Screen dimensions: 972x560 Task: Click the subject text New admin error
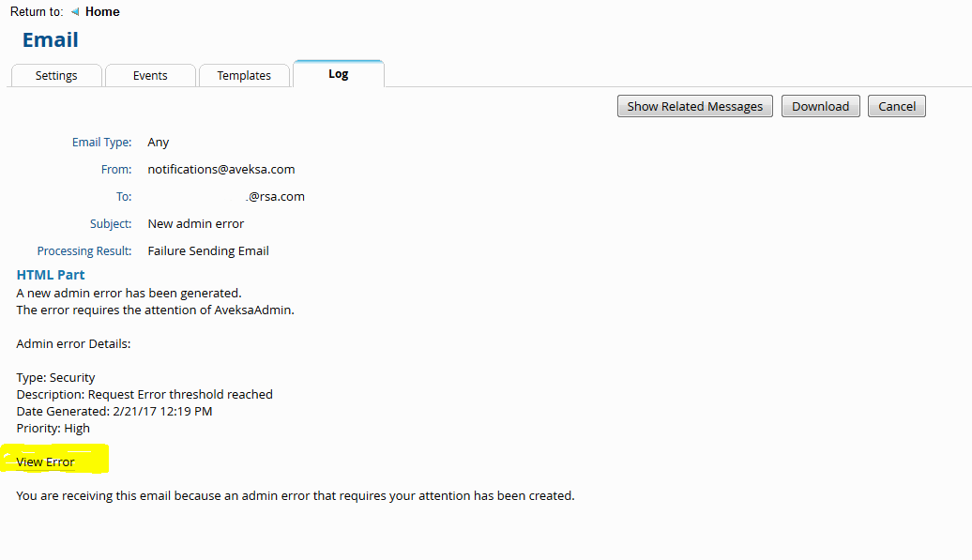[x=196, y=224]
